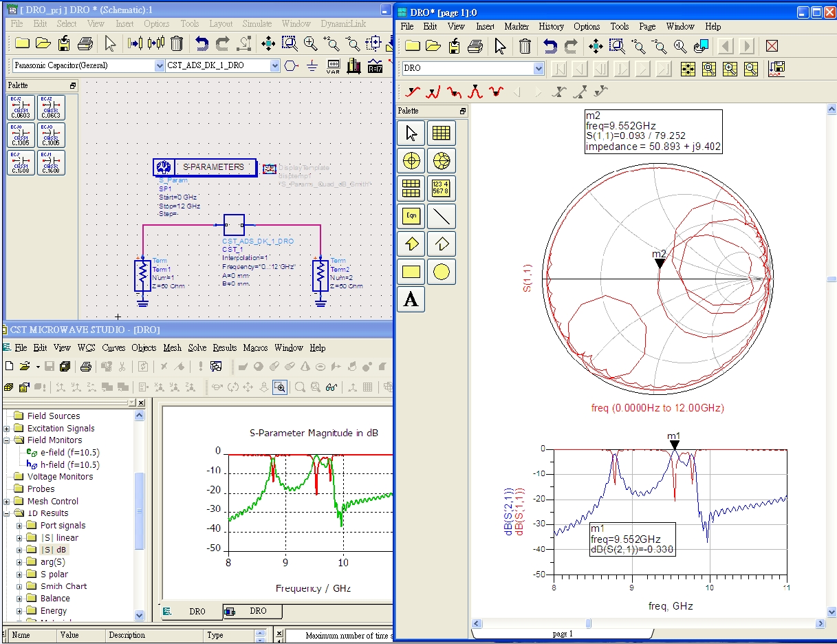Click the first red marker icon in the marker toolbar

click(412, 92)
